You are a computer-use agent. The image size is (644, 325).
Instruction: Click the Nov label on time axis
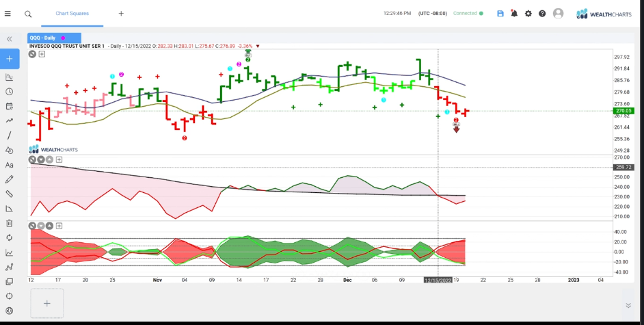click(157, 281)
